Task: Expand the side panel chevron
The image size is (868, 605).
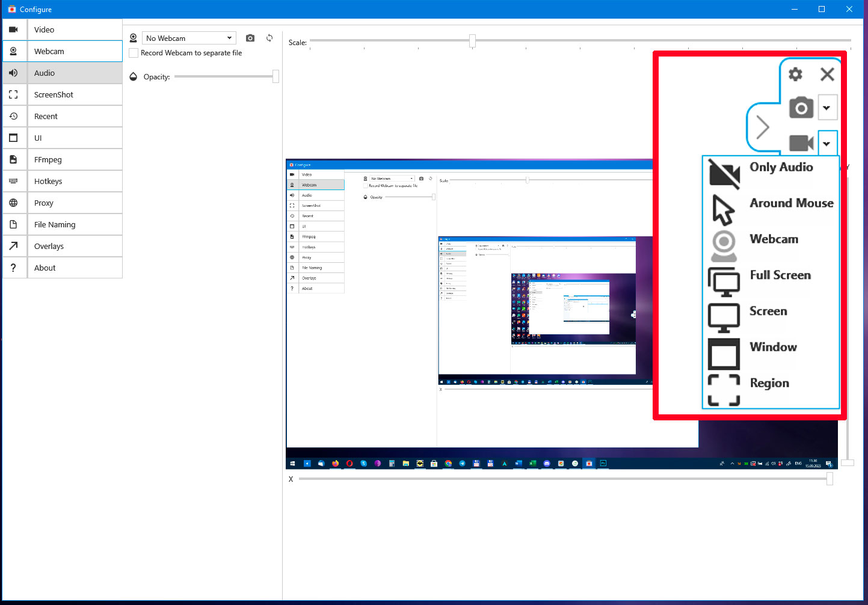Action: (763, 127)
